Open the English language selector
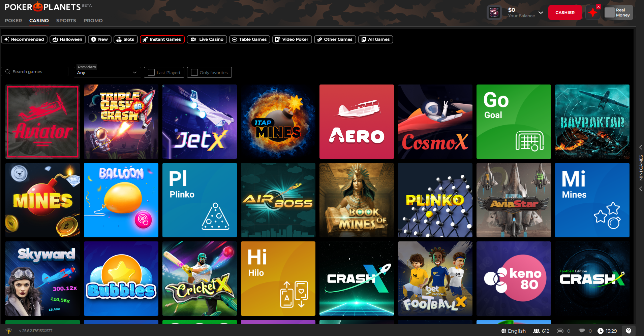Screen dimensions: 644x336 tap(513, 331)
